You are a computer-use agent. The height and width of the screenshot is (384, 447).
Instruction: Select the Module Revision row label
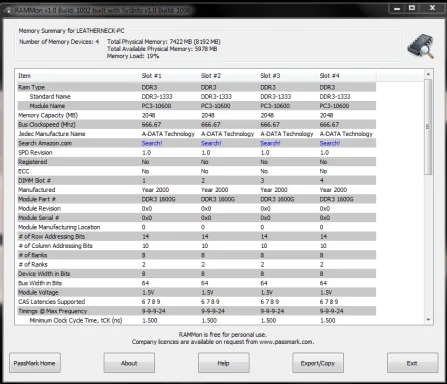39,209
